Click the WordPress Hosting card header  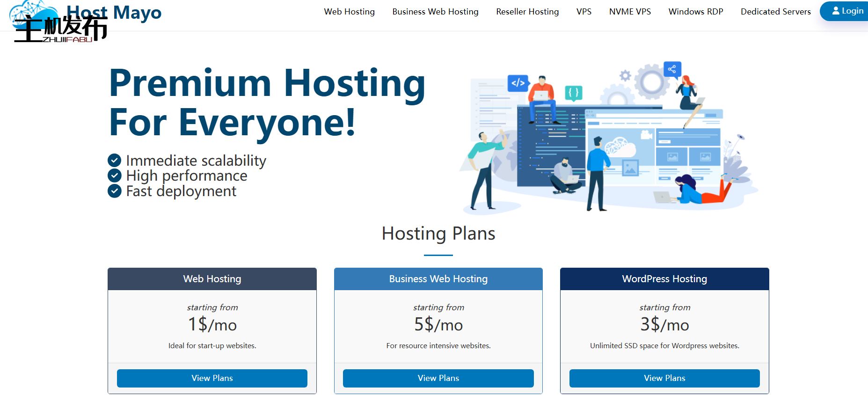click(664, 279)
